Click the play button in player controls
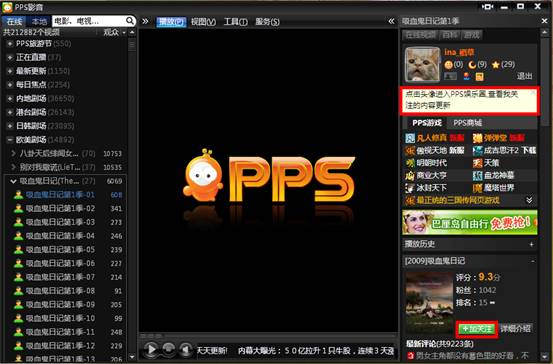The height and width of the screenshot is (364, 553). (x=151, y=350)
